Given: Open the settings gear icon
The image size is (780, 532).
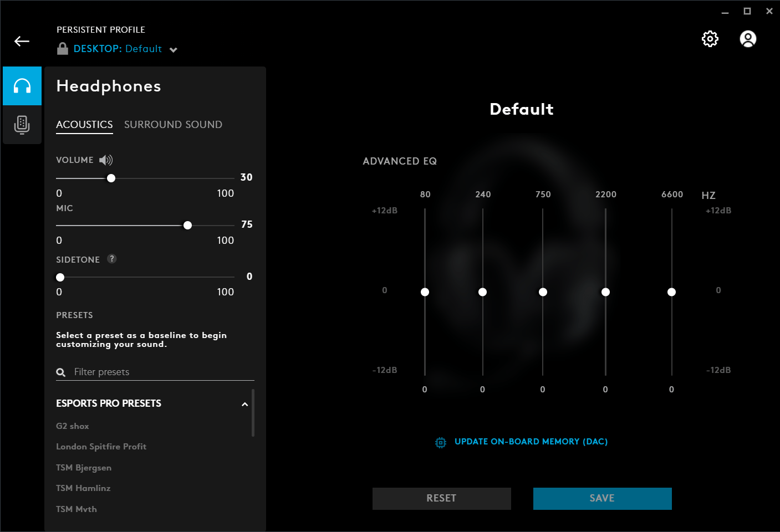Looking at the screenshot, I should (x=710, y=39).
